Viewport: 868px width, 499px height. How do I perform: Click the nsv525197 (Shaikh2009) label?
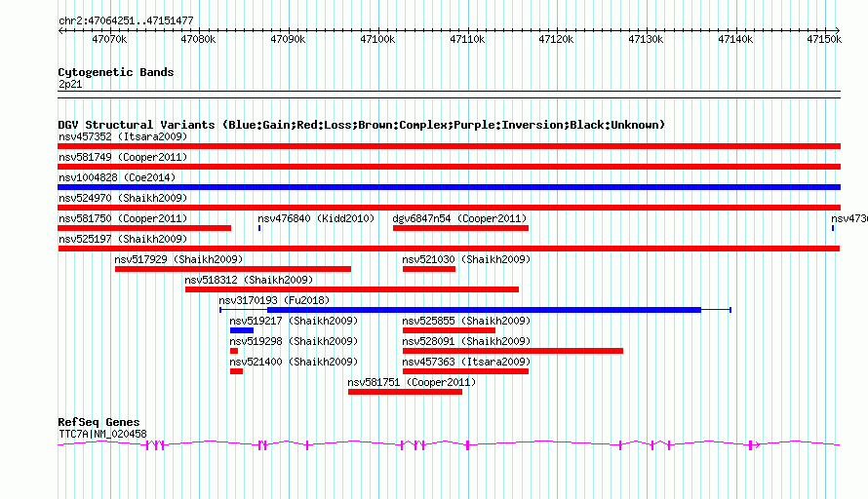(123, 239)
